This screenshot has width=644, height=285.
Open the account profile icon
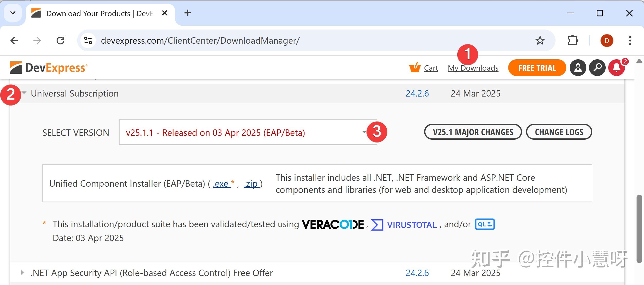click(578, 68)
